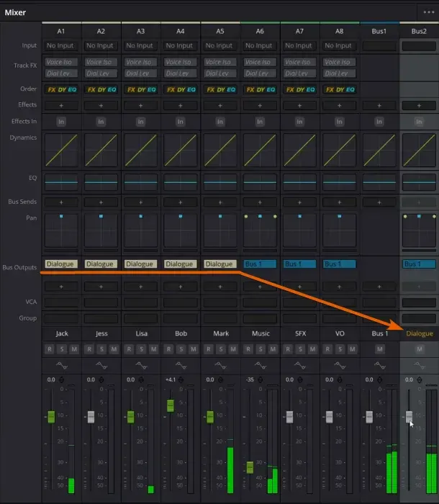This screenshot has height=504, width=439.
Task: Add an effect to Bus2
Action: [x=419, y=105]
